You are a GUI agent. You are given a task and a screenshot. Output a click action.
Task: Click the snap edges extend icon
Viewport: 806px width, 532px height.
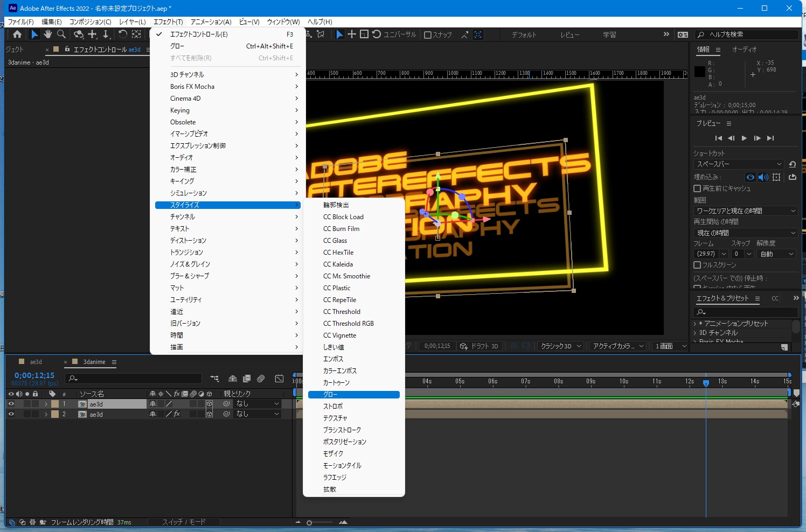click(465, 34)
